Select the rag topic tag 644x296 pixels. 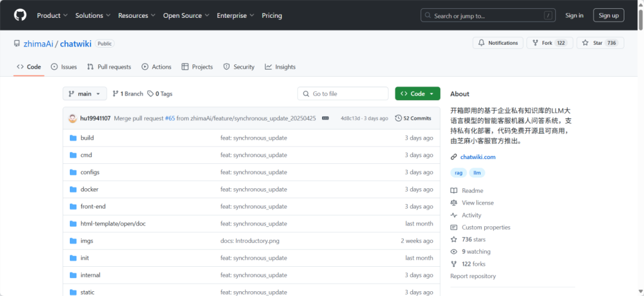pos(459,173)
